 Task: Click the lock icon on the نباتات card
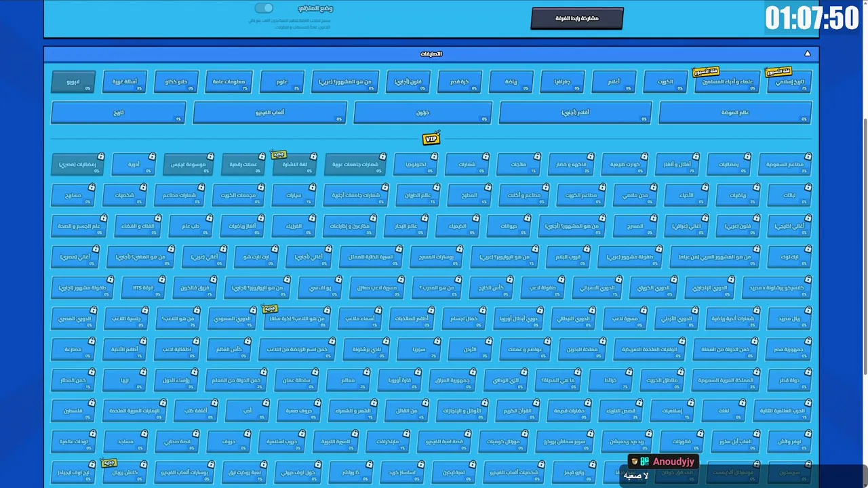click(x=808, y=188)
